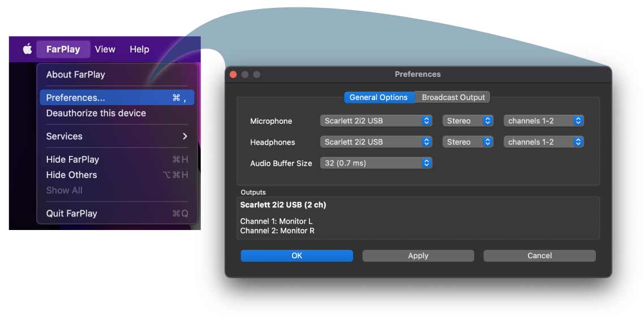Click Deauthorize this device
Screen dimensions: 644x321
click(96, 113)
